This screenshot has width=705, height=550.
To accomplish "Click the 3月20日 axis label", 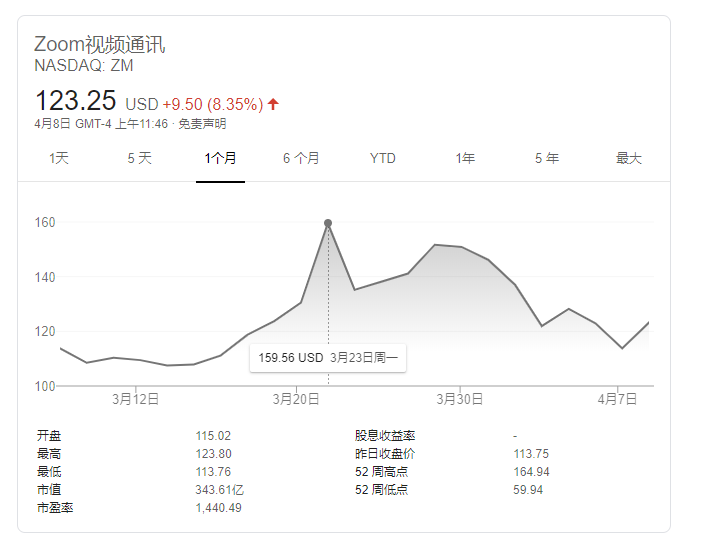I will pyautogui.click(x=296, y=399).
